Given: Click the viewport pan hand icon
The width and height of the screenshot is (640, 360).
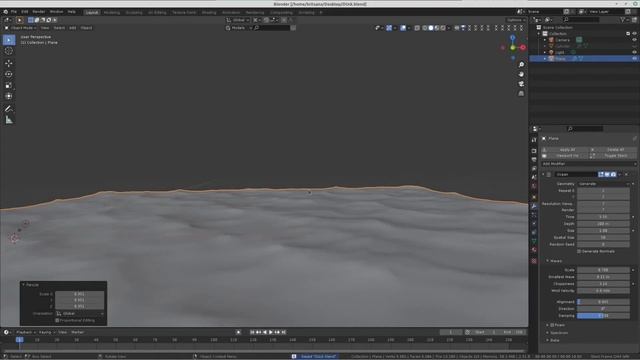Looking at the screenshot, I should pos(521,74).
